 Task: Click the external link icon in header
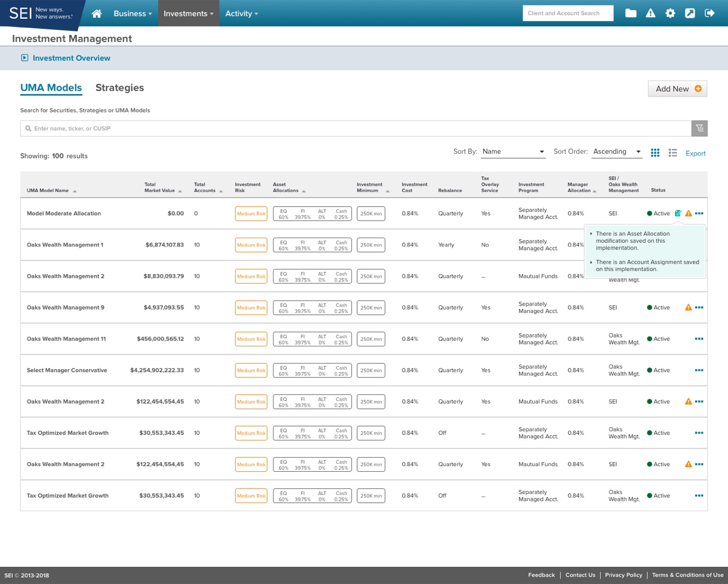690,14
